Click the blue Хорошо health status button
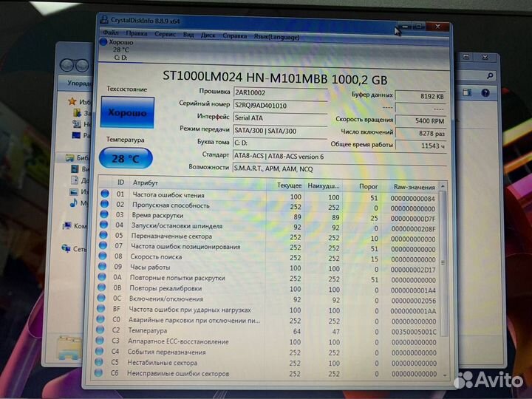Screen dimensions: 532x399 point(127,112)
